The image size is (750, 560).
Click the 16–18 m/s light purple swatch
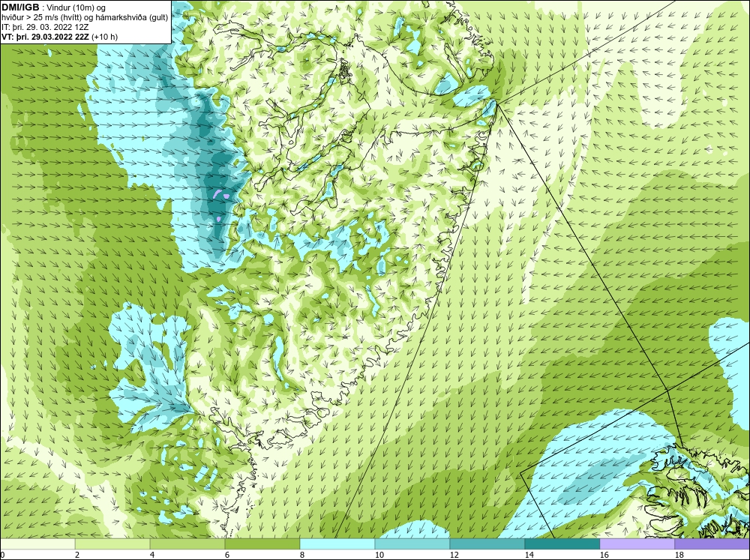click(x=637, y=544)
